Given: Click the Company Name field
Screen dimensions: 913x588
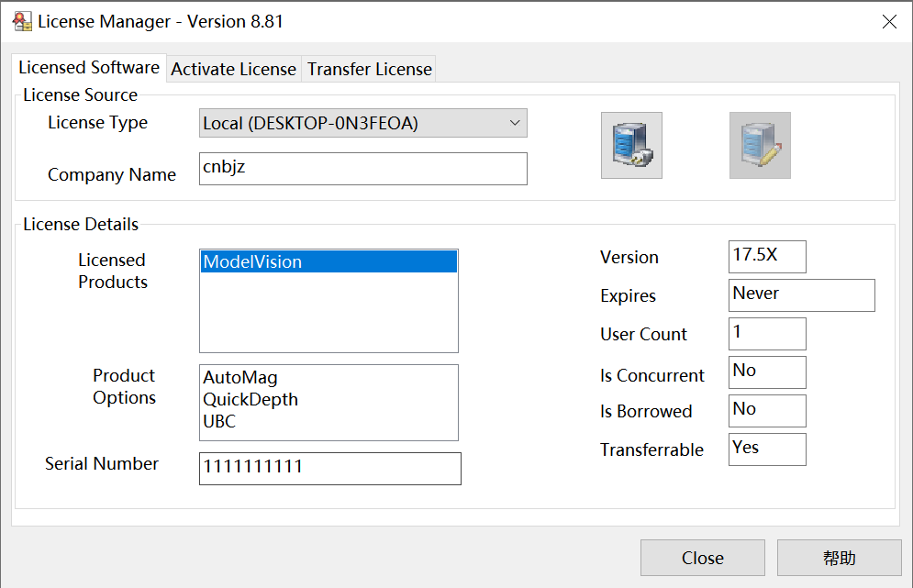Looking at the screenshot, I should (362, 169).
